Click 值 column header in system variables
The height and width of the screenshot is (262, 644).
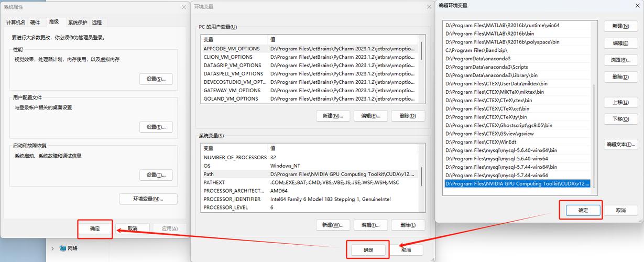click(x=343, y=148)
